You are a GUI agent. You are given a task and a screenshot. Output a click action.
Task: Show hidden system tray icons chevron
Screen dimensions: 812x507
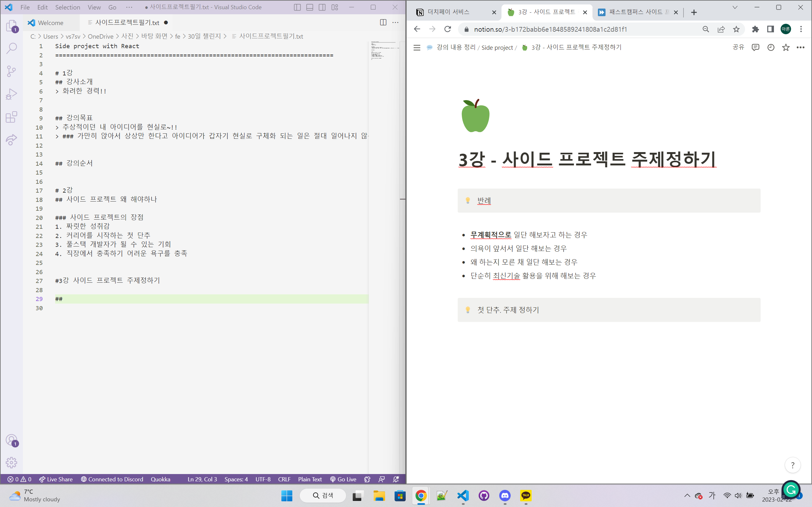[x=687, y=496]
